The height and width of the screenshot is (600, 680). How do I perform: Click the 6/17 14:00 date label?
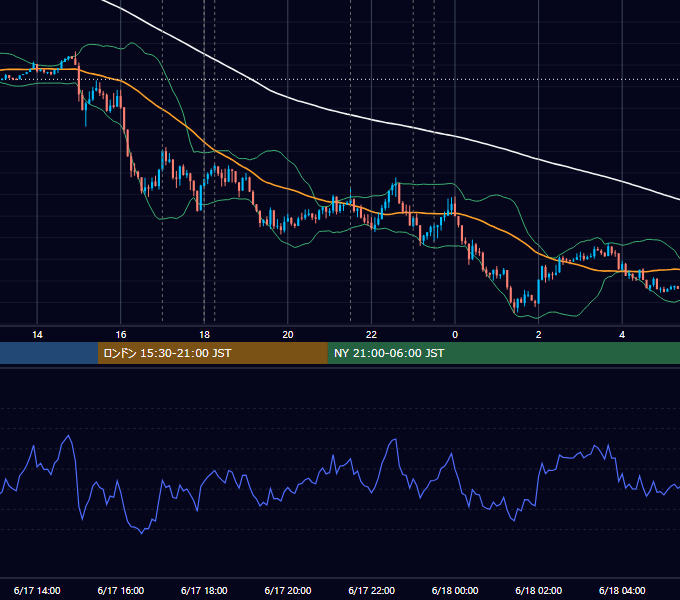[37, 590]
